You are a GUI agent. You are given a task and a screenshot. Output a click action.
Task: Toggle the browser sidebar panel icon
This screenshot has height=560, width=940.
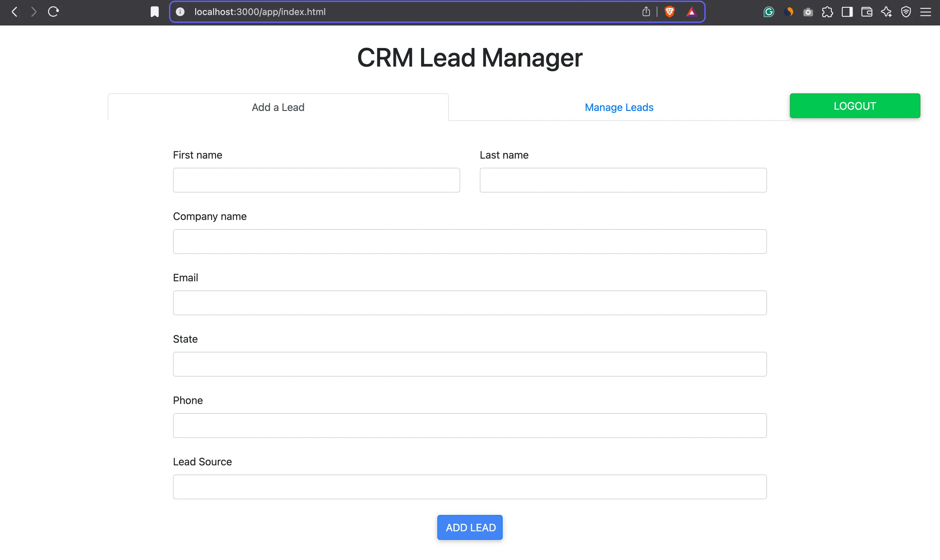pos(847,12)
